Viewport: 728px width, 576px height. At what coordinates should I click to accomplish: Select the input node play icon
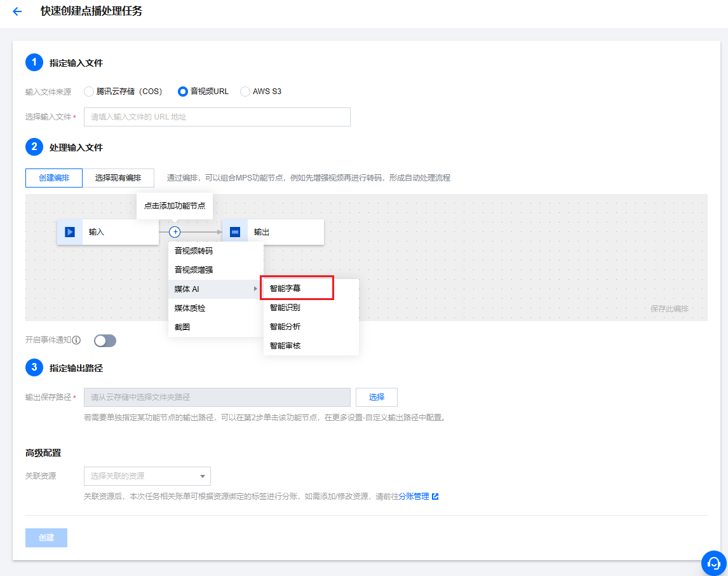pos(70,232)
